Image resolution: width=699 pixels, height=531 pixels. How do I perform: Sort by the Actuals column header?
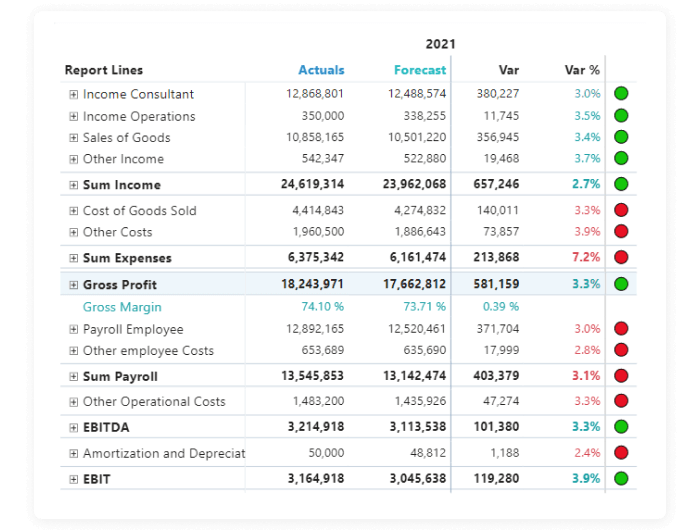(321, 70)
